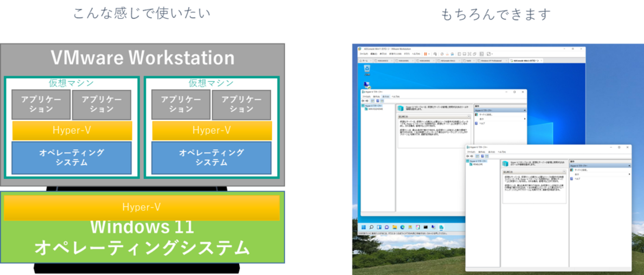Open File Explorer on guest taskbar
Screen dimensions: 644x275
pyautogui.click(x=394, y=227)
